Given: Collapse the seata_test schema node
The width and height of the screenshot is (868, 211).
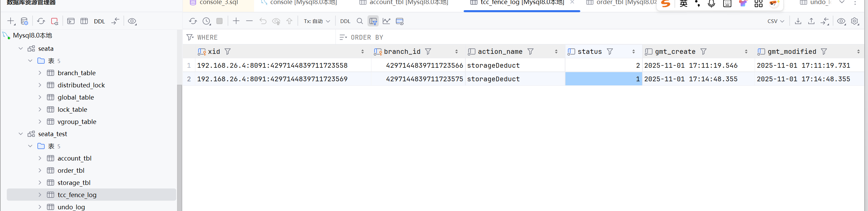Looking at the screenshot, I should tap(21, 134).
